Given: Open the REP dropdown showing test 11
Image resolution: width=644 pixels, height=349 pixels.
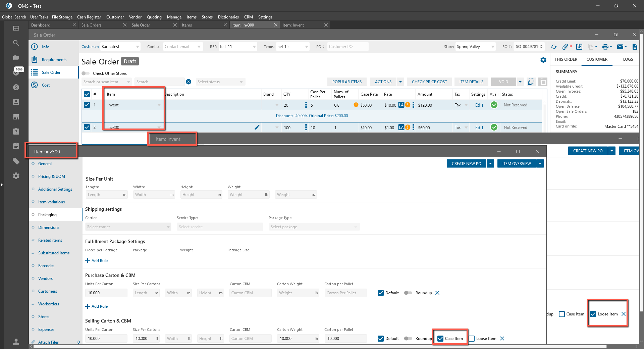Looking at the screenshot, I should click(x=254, y=47).
